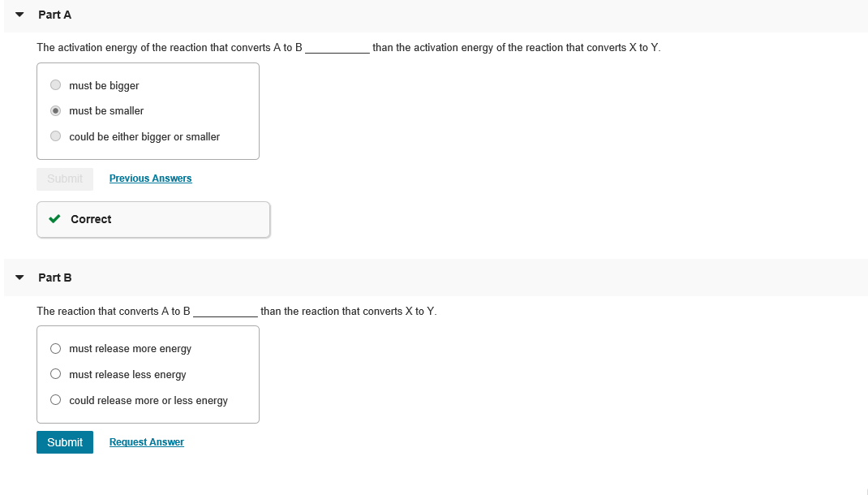Open the Previous Answers link
Image resolution: width=868 pixels, height=495 pixels.
point(151,179)
